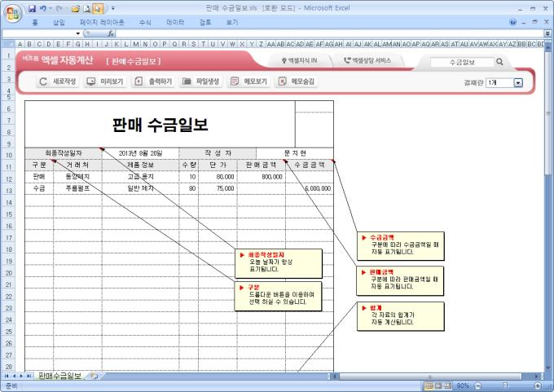This screenshot has width=554, height=392.
Task: Click the fx Insert Function icon
Action: (x=111, y=33)
